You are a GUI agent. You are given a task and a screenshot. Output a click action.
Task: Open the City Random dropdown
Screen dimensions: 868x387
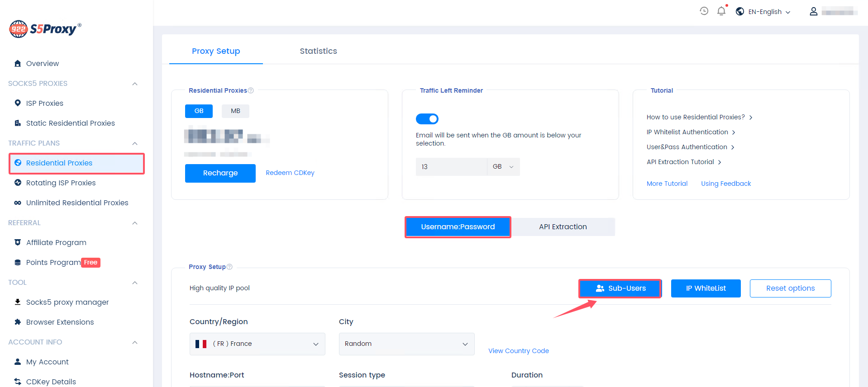point(406,344)
